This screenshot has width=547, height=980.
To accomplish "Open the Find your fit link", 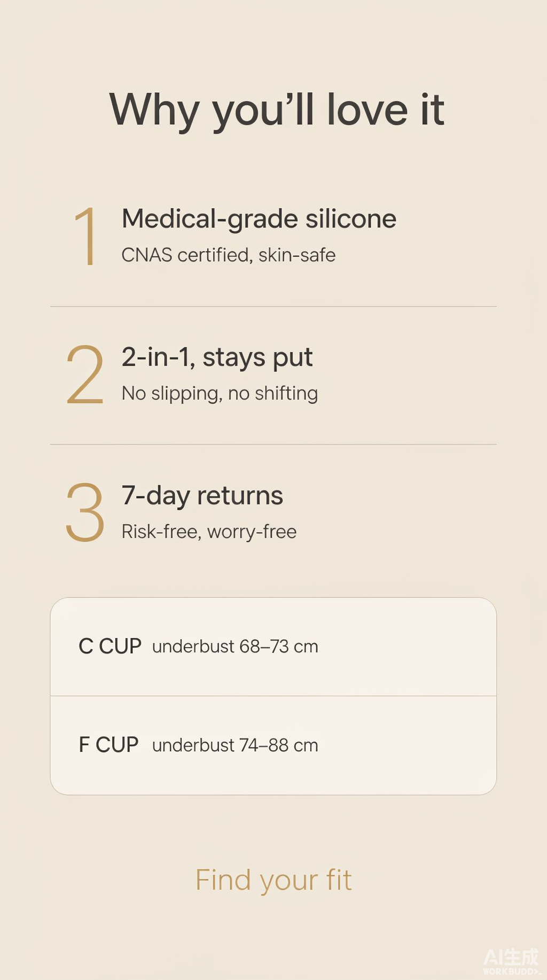I will [273, 880].
